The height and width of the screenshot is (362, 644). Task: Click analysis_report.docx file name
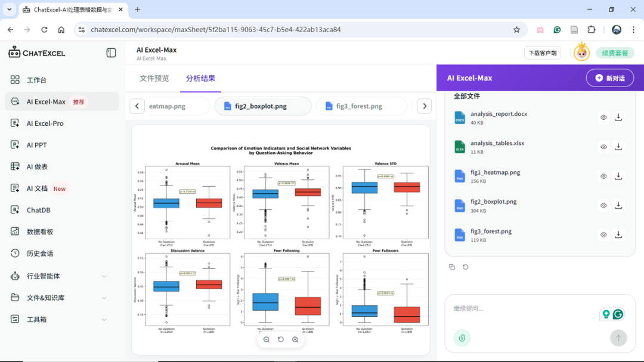click(x=499, y=114)
